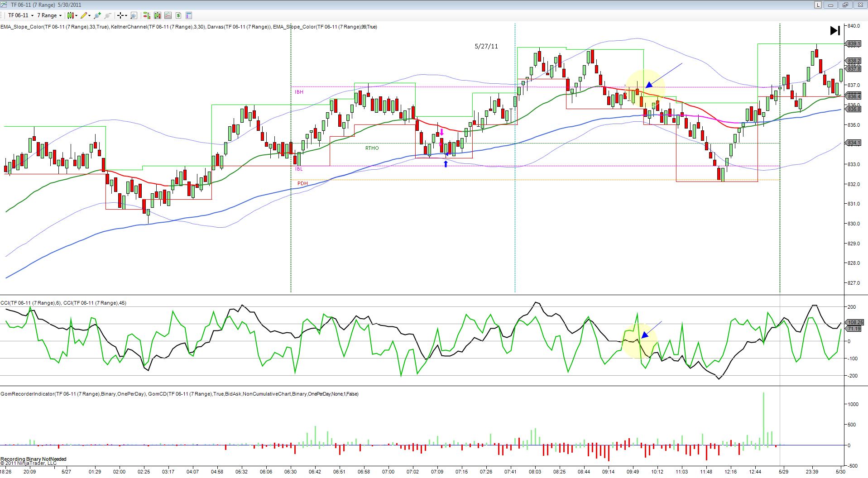Select the EMA_Slope_Color indicator label
Screen dimensions: 868x478
click(189, 27)
